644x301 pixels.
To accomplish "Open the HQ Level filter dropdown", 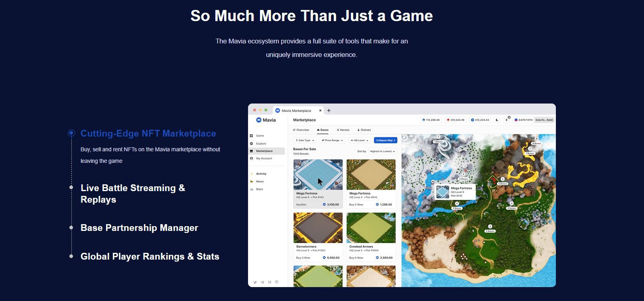I will [x=359, y=140].
